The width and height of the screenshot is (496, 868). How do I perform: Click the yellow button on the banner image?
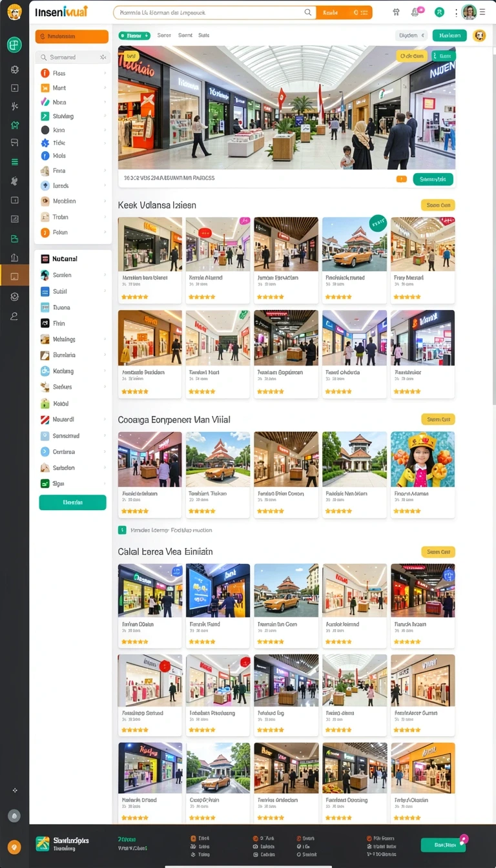[x=411, y=56]
